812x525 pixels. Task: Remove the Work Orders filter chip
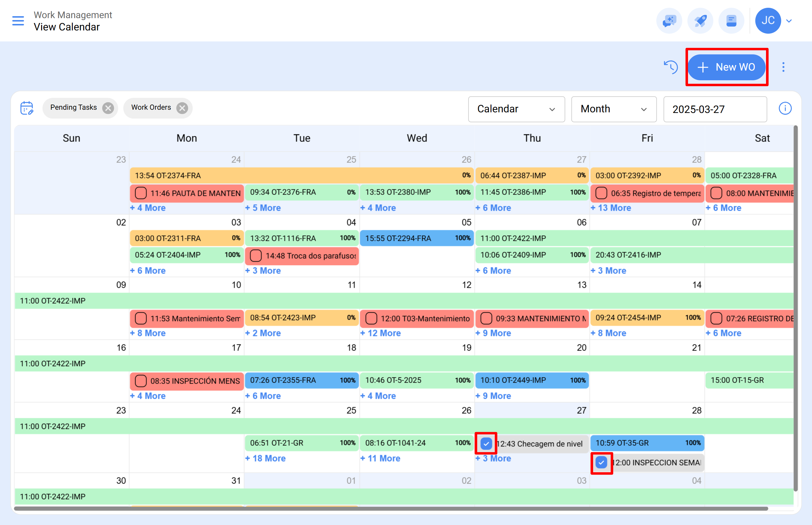(x=182, y=108)
